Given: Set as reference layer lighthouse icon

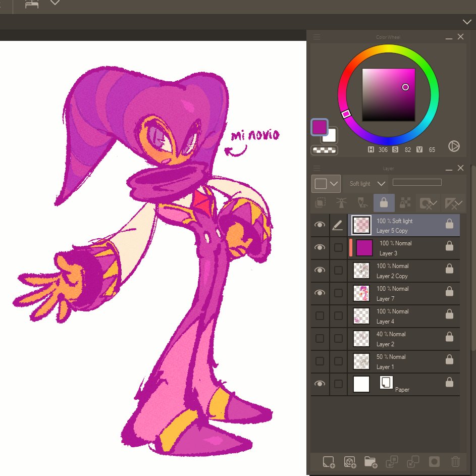Looking at the screenshot, I should pos(341,202).
